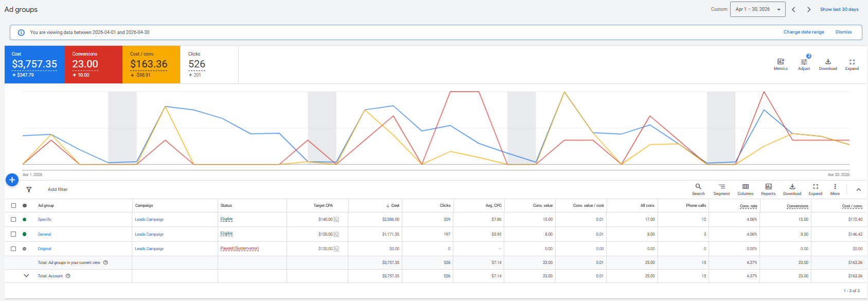Image resolution: width=868 pixels, height=301 pixels.
Task: Open the Conversions scorecard metric
Action: pos(93,64)
